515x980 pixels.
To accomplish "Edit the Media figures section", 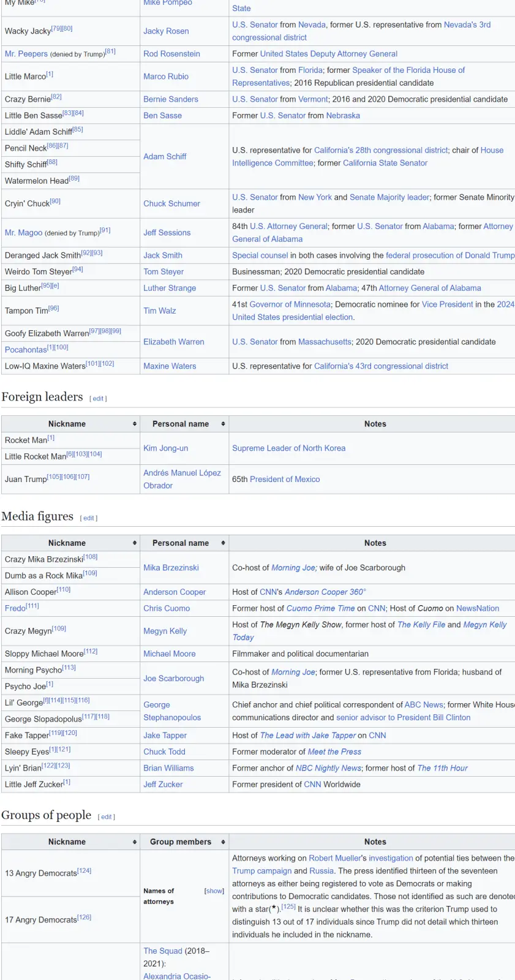I will tap(89, 518).
